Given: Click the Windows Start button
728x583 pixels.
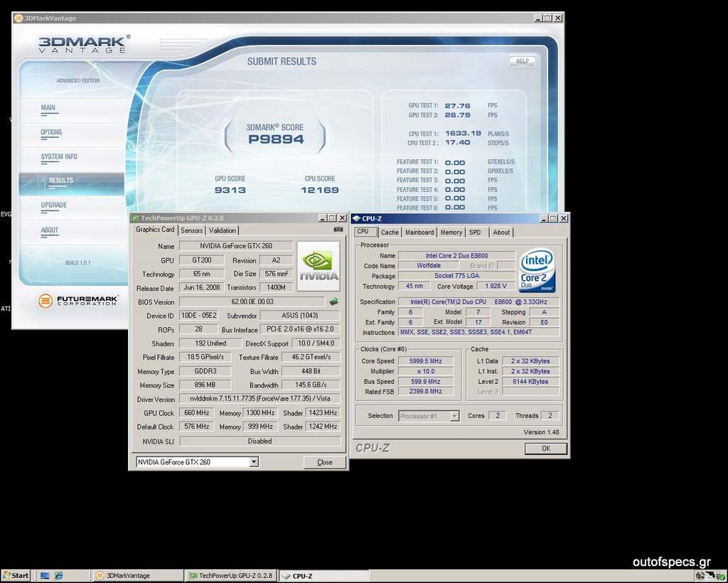Looking at the screenshot, I should tap(16, 576).
